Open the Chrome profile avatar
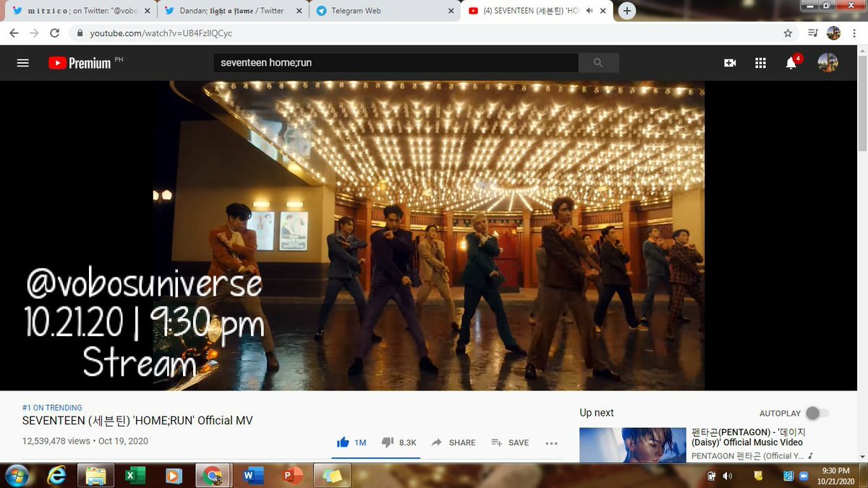The width and height of the screenshot is (868, 488). [833, 33]
